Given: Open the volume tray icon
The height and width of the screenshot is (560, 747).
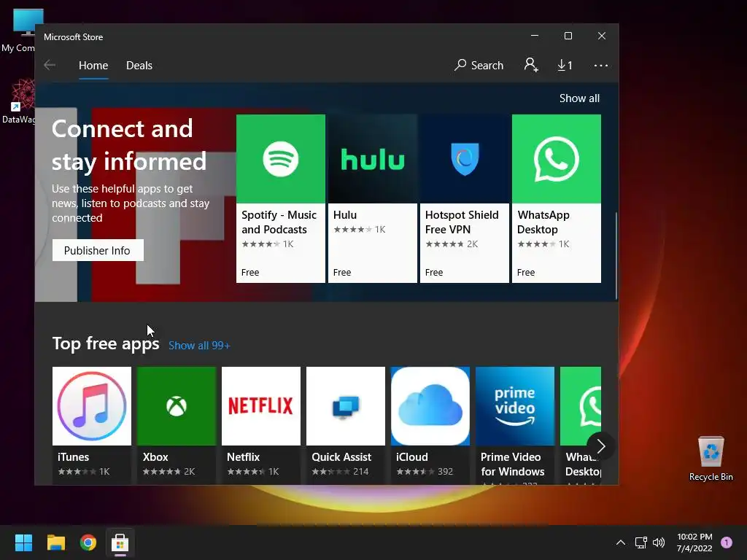Looking at the screenshot, I should tap(659, 542).
